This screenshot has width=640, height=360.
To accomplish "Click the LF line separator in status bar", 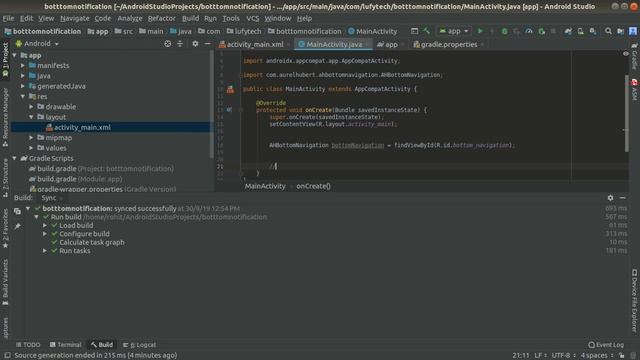I will pos(540,356).
